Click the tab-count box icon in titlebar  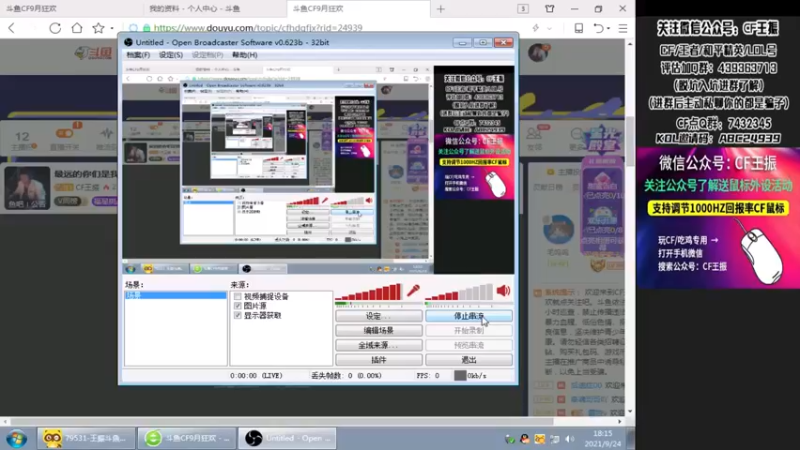(523, 9)
